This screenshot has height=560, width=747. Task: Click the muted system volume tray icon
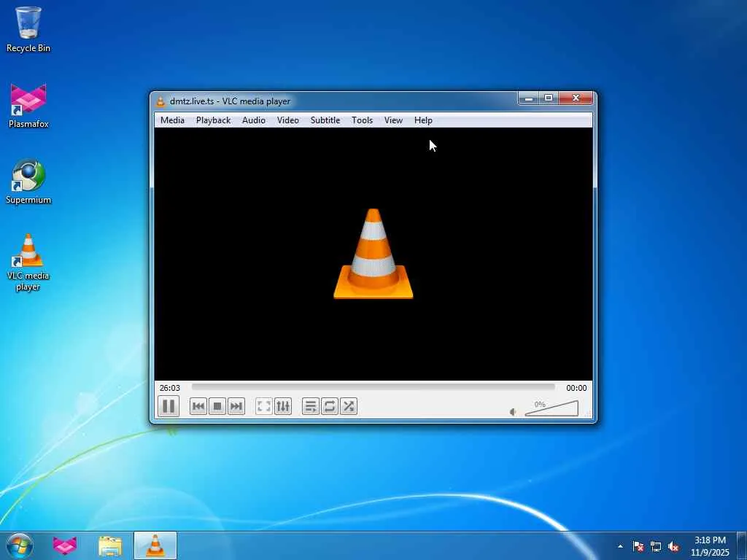[673, 546]
